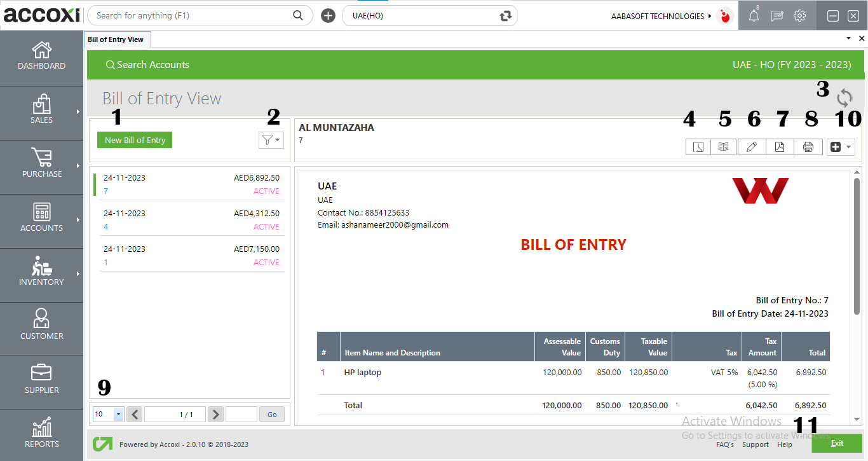The image size is (868, 461).
Task: Select bill entry dated 24-11-2023 for AED7,150.00
Action: pos(192,254)
